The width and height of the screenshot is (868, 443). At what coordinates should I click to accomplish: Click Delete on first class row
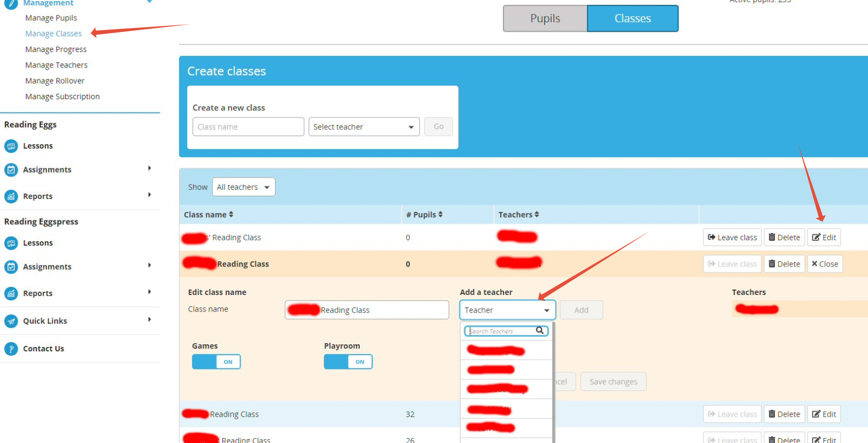784,238
